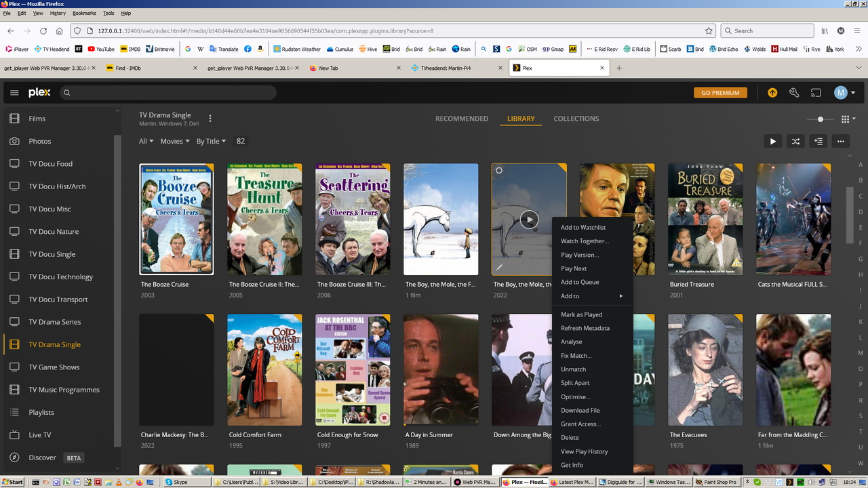Image resolution: width=868 pixels, height=488 pixels.
Task: Open Firefox History menu
Action: [58, 13]
